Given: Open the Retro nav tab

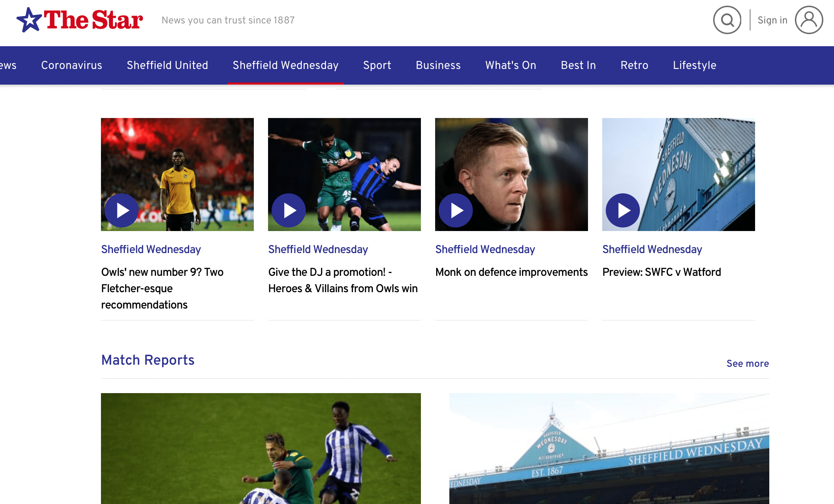Looking at the screenshot, I should pyautogui.click(x=635, y=65).
